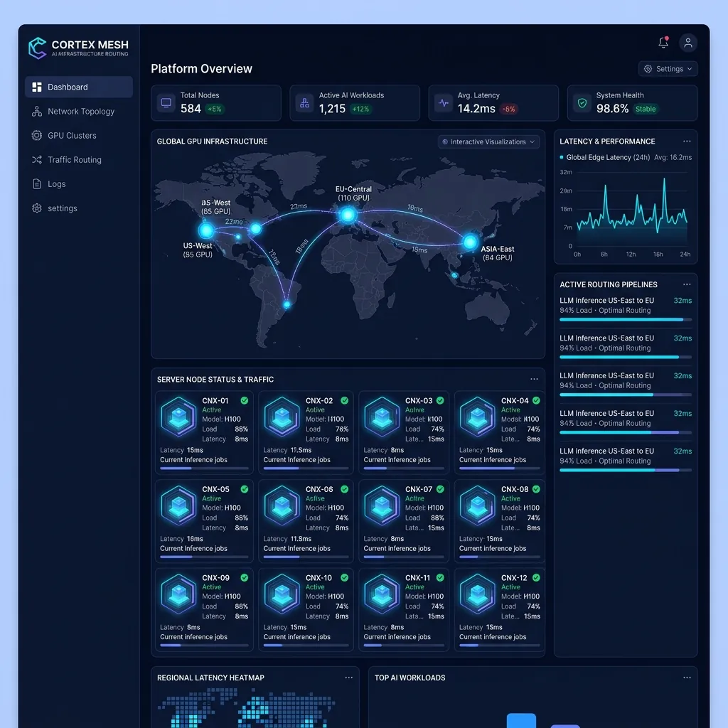Click the EU-Central (110 GPU) label

pyautogui.click(x=353, y=193)
